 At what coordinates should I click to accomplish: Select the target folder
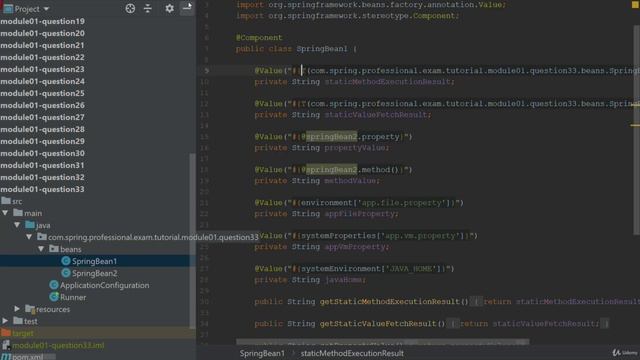pos(23,333)
